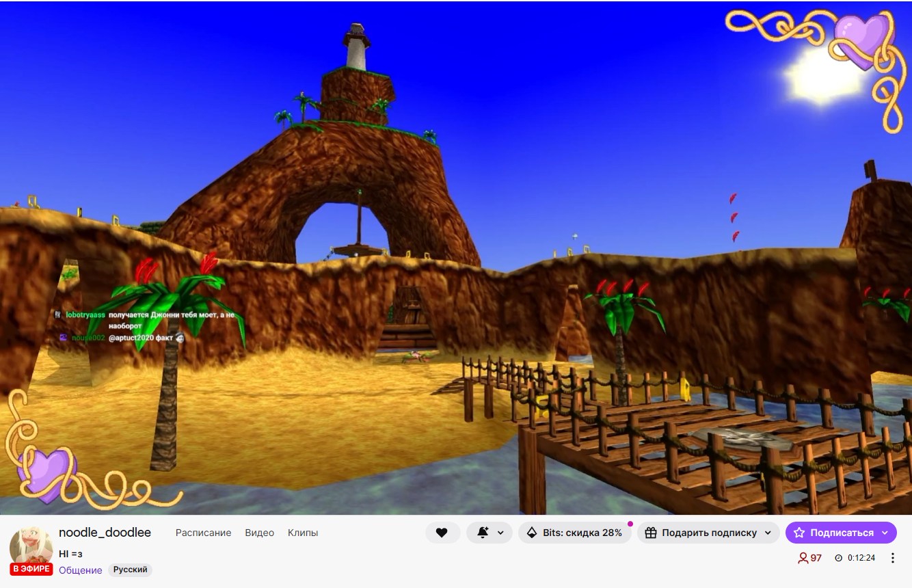912x588 pixels.
Task: Click the stream title HI =з
Action: click(70, 554)
